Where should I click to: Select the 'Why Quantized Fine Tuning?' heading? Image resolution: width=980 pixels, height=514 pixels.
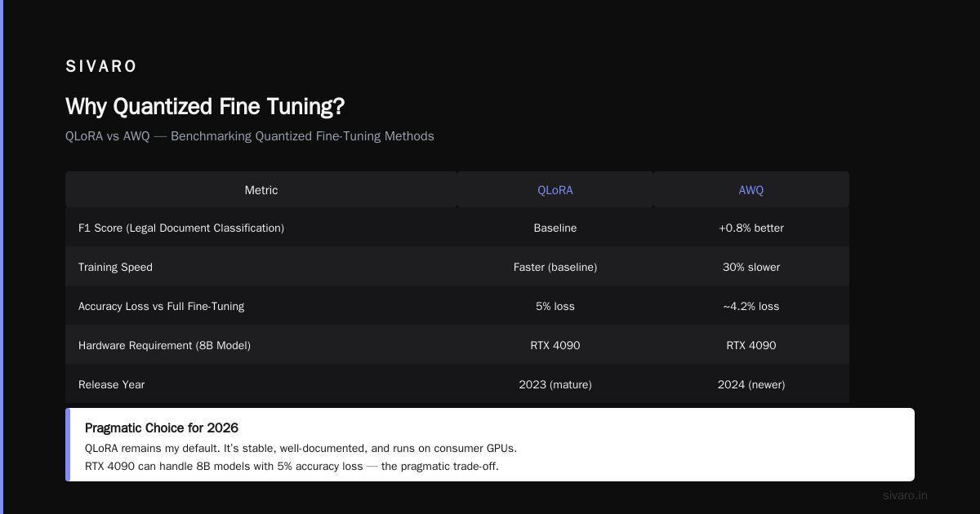(x=205, y=107)
